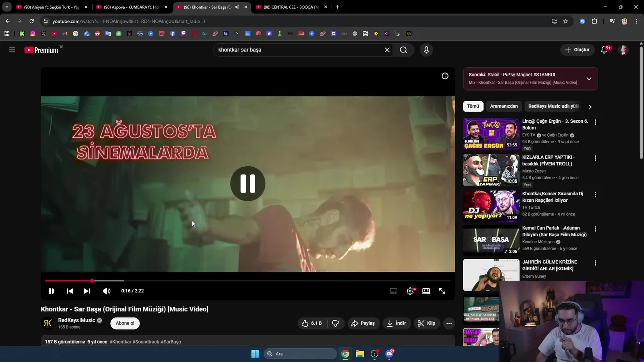Open the YouTube account avatar menu
The height and width of the screenshot is (362, 644).
click(624, 50)
